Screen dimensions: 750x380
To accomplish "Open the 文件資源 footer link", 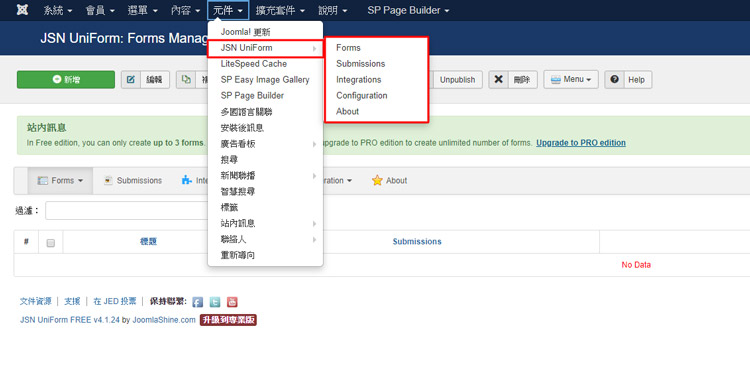I will pos(35,301).
